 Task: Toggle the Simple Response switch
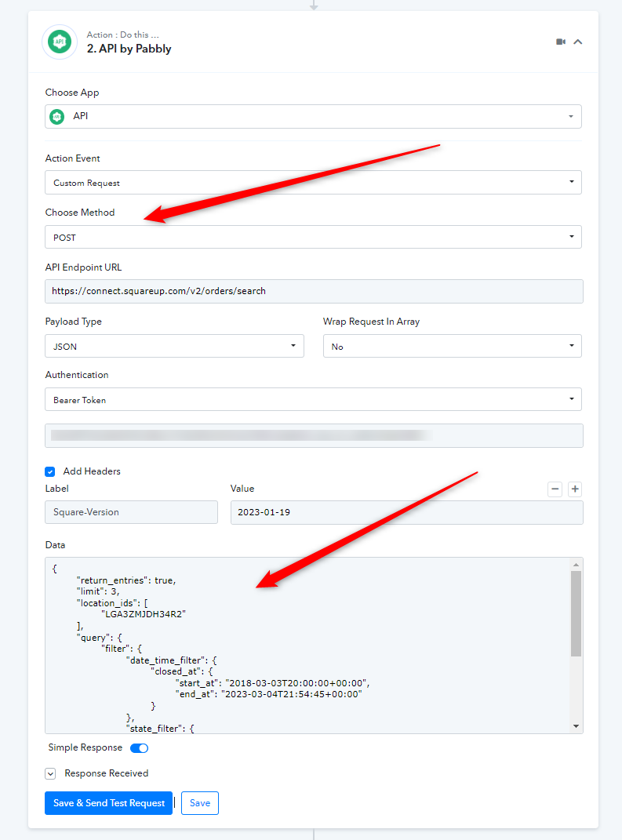[140, 748]
